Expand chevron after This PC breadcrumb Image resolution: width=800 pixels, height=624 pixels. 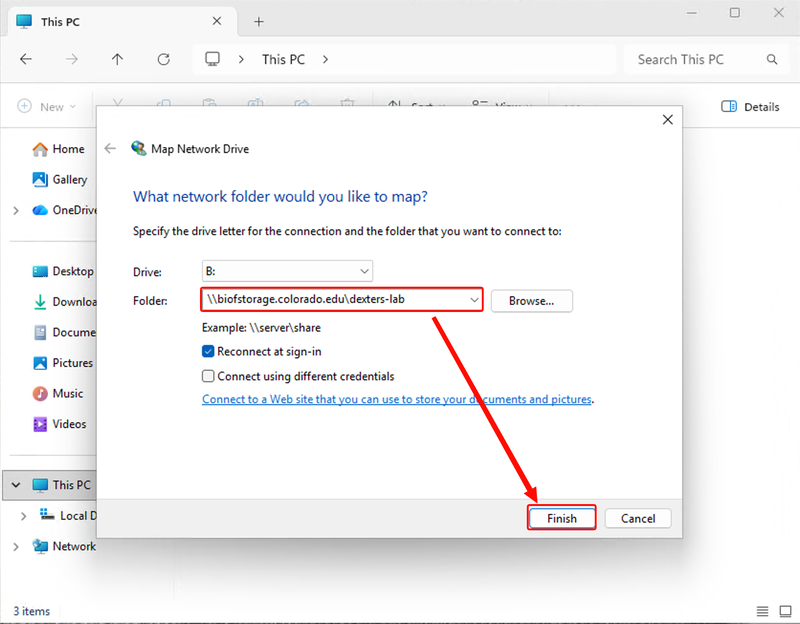point(325,60)
